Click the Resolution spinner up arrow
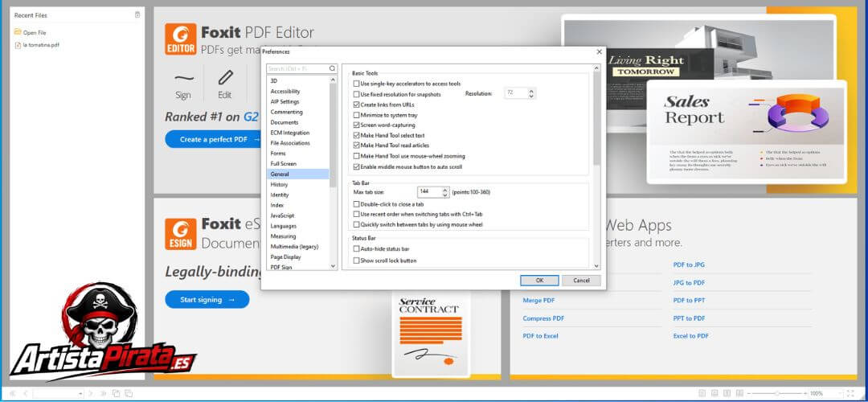The image size is (868, 402). point(531,91)
